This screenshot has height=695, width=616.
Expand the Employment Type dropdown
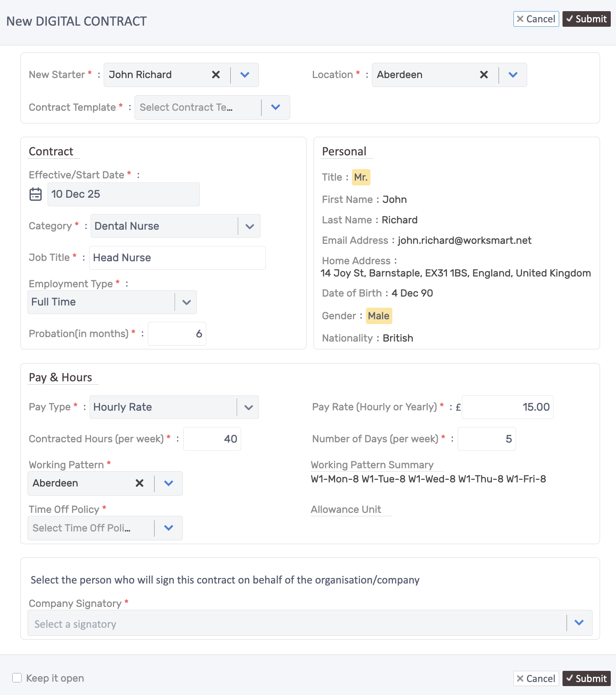click(x=186, y=302)
